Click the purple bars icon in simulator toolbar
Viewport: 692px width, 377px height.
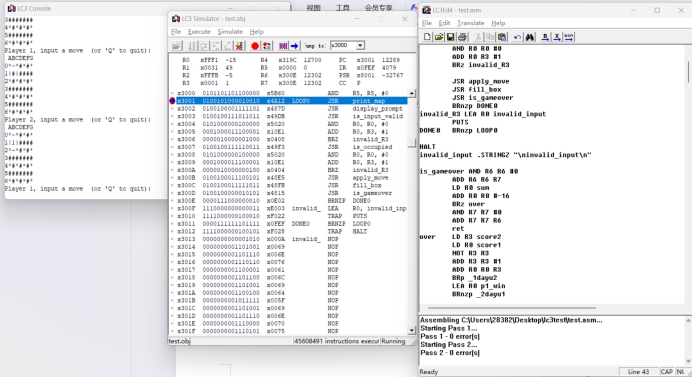283,45
